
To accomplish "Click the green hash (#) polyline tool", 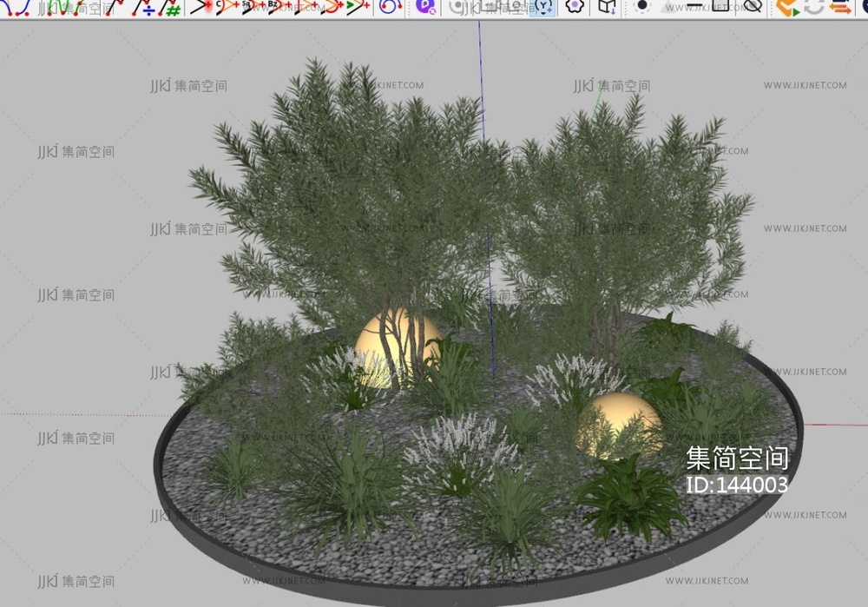I will tap(173, 8).
